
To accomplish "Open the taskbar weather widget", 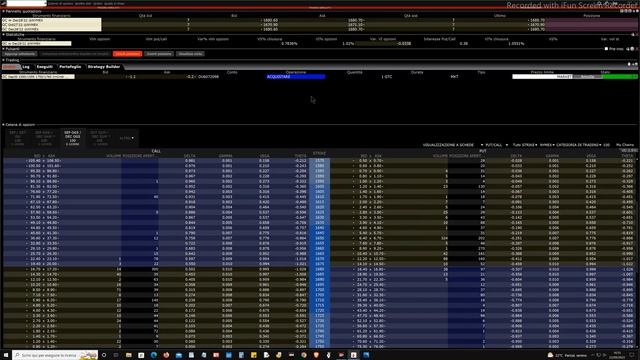I will click(x=567, y=356).
